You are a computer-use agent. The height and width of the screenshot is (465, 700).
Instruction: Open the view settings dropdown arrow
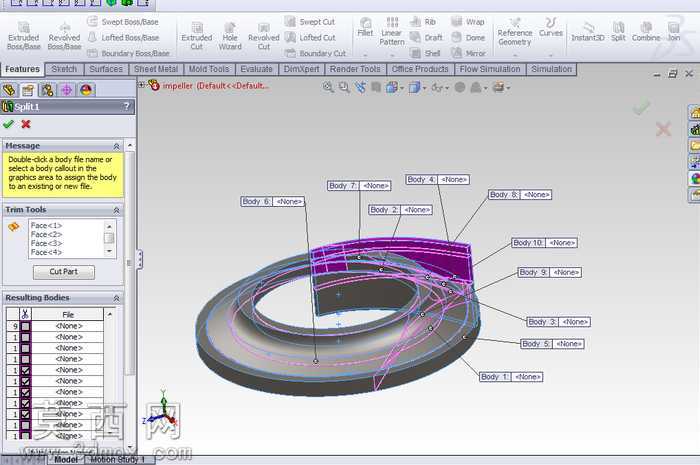pos(508,88)
